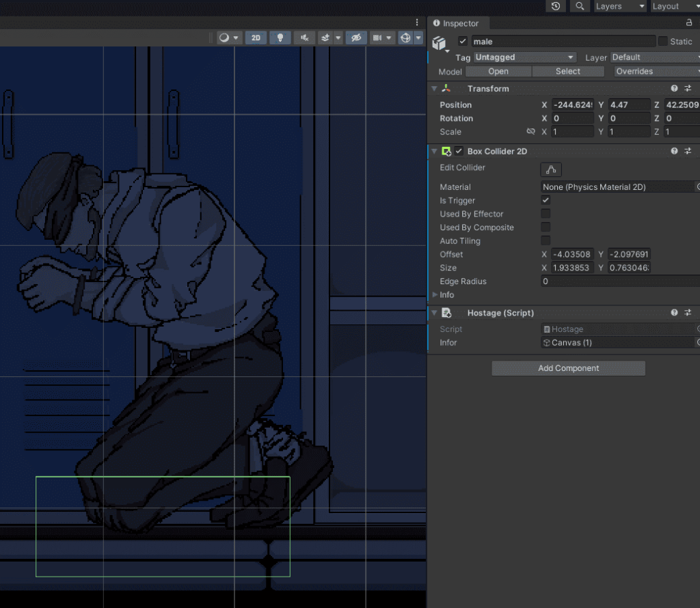
Task: Disable the Is Trigger checkbox
Action: tap(546, 200)
